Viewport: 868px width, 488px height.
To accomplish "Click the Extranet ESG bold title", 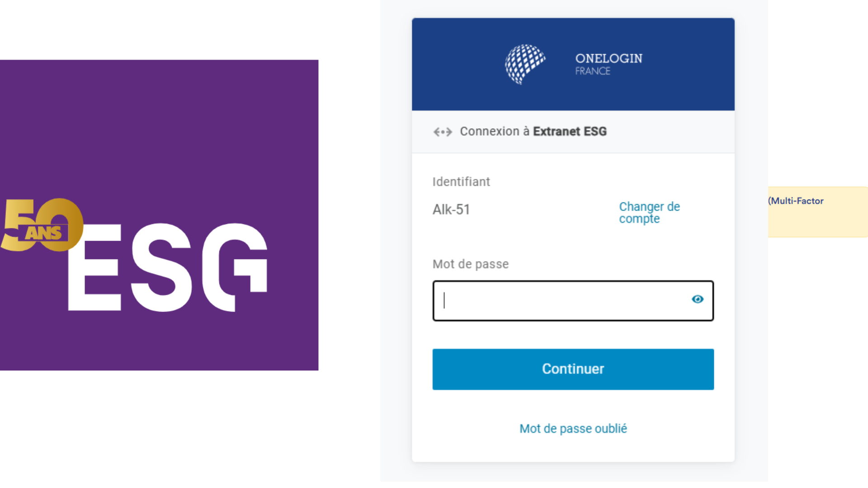I will pos(570,131).
